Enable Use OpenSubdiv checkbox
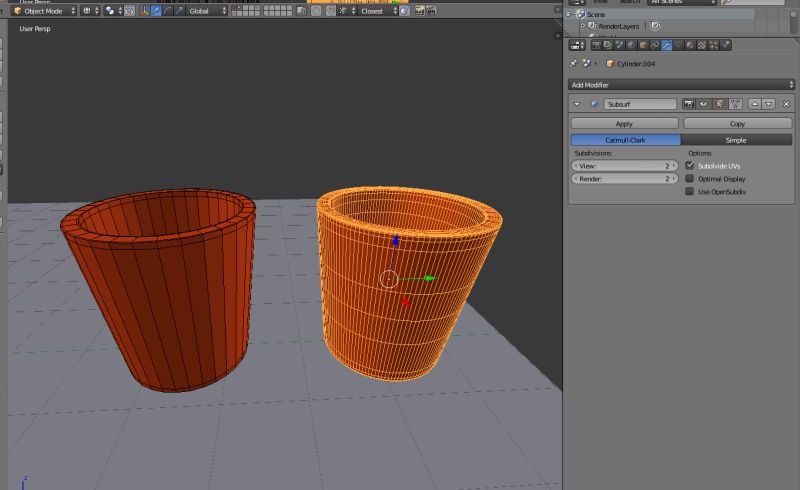Image resolution: width=800 pixels, height=490 pixels. [x=690, y=191]
